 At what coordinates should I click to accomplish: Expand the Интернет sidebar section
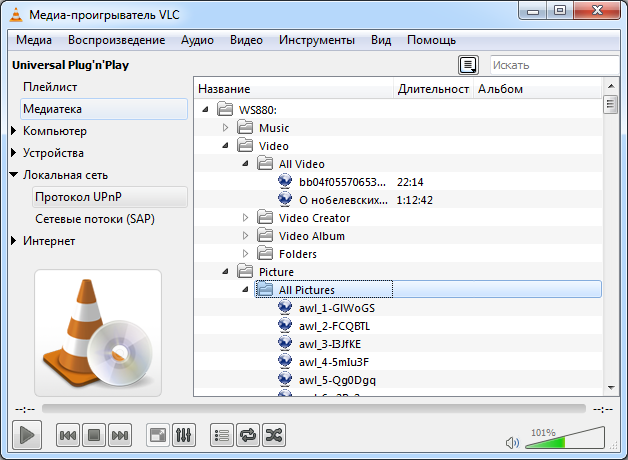tap(14, 241)
